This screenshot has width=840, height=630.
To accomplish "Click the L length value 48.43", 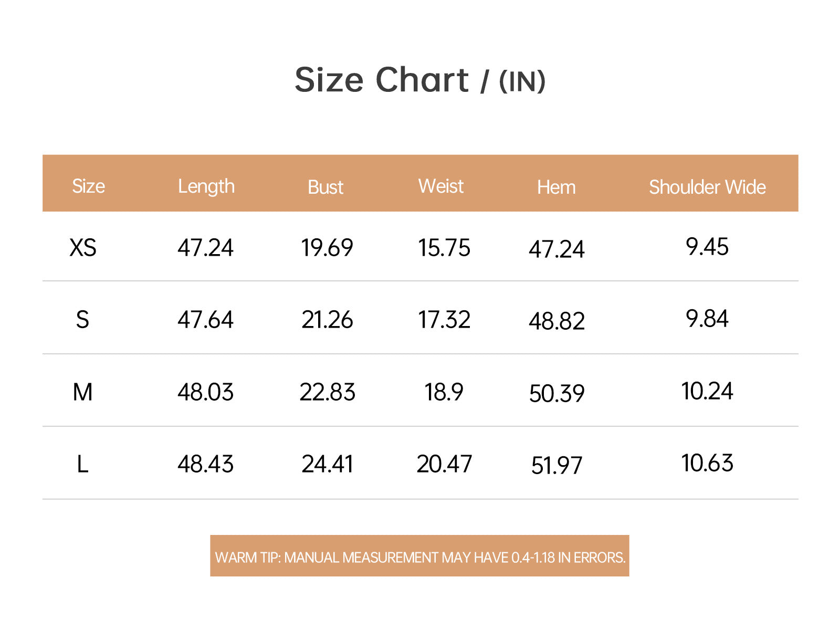I will pyautogui.click(x=205, y=464).
